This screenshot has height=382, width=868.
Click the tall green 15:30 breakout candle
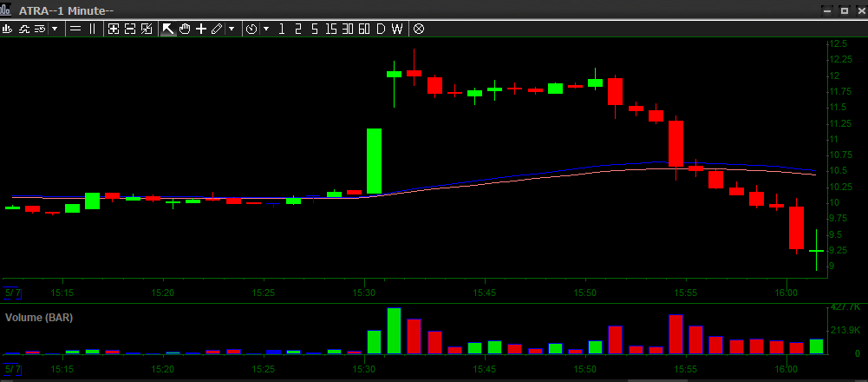pyautogui.click(x=375, y=161)
